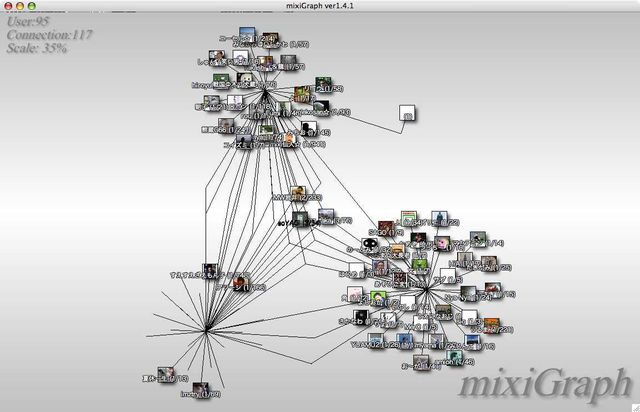Click the white dog face thumbnail
The height and width of the screenshot is (412, 640).
(245, 80)
